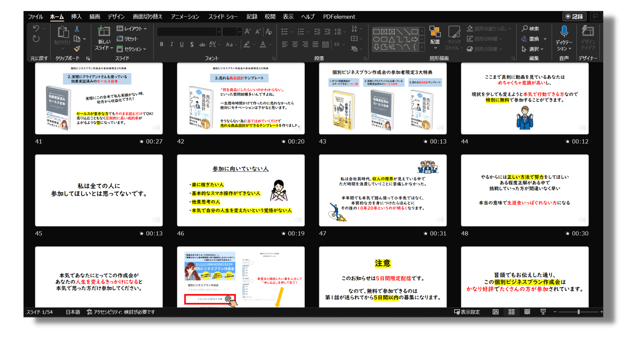Open Shape Effects (図形の効果) dropdown
The height and width of the screenshot is (340, 644).
pyautogui.click(x=485, y=49)
